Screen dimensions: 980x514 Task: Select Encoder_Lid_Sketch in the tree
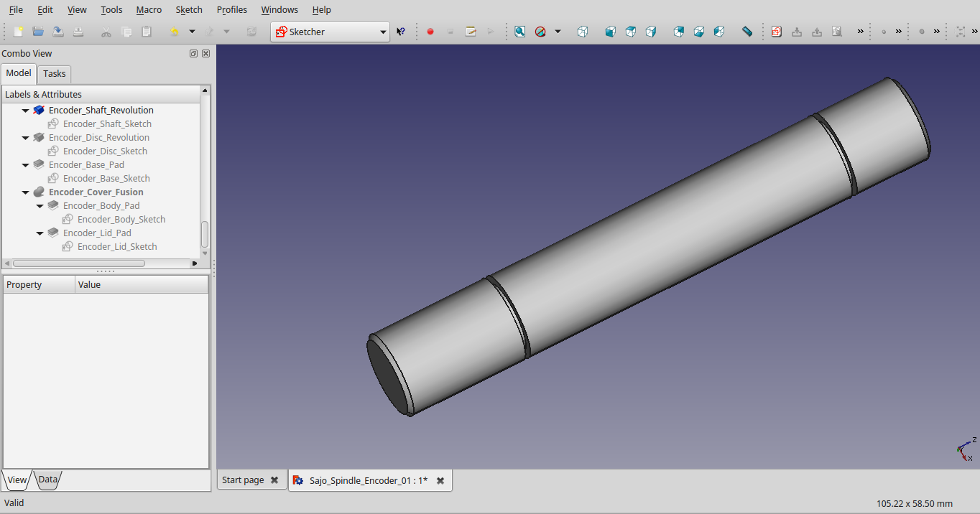pos(117,247)
